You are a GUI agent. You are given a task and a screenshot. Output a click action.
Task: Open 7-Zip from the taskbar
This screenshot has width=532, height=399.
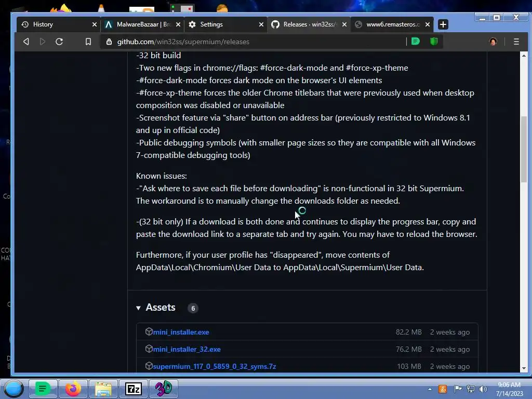click(x=134, y=389)
